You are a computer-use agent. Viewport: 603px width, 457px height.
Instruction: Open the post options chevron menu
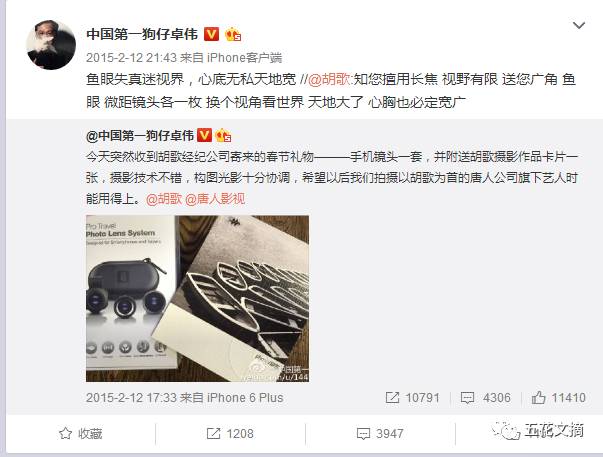tap(579, 25)
